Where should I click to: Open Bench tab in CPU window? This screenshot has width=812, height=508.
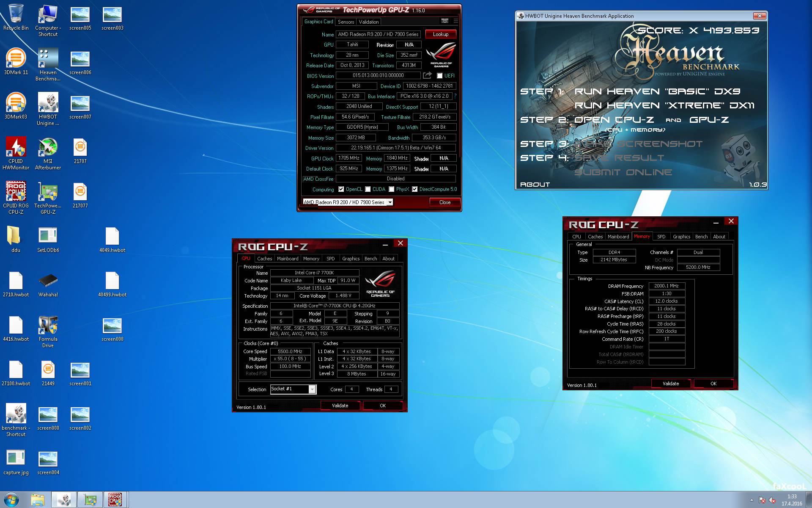click(371, 259)
